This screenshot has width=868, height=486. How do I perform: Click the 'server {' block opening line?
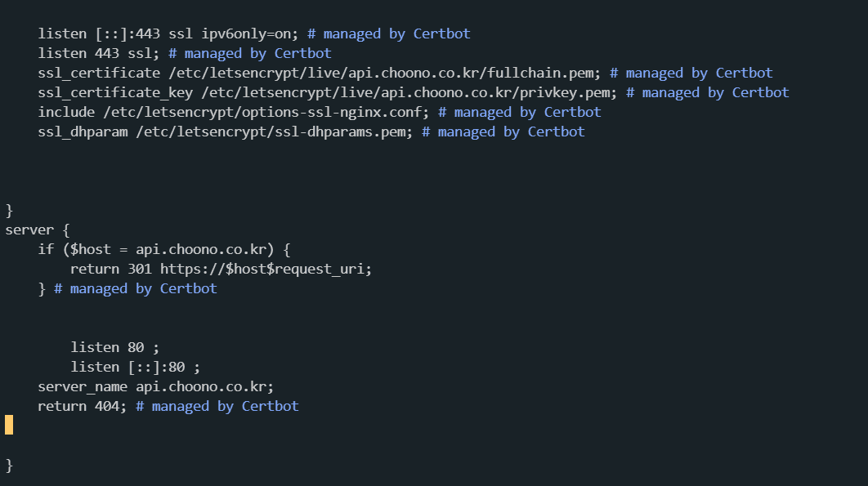pyautogui.click(x=38, y=230)
